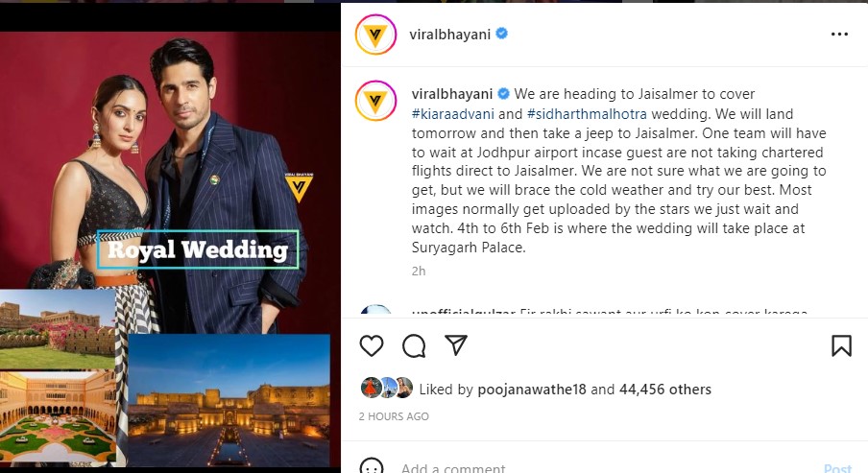Open viralbhayani profile picture in header
Screen dimensions: 868x473
pos(375,35)
